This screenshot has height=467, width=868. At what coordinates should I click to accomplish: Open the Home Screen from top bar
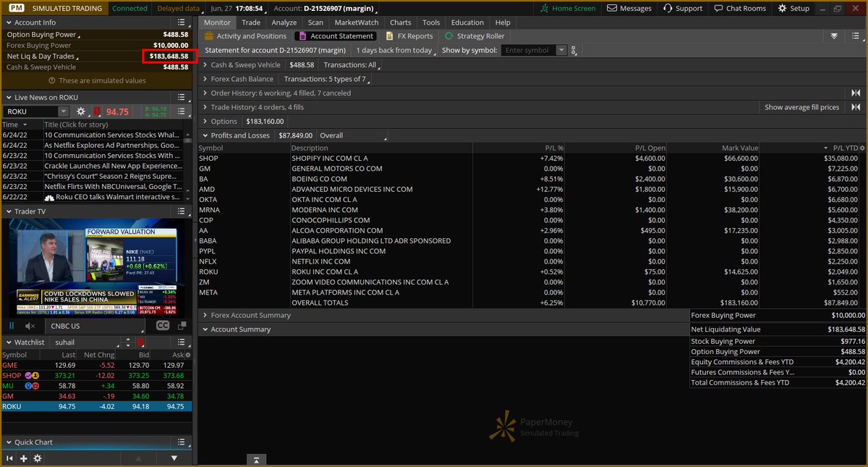coord(569,8)
